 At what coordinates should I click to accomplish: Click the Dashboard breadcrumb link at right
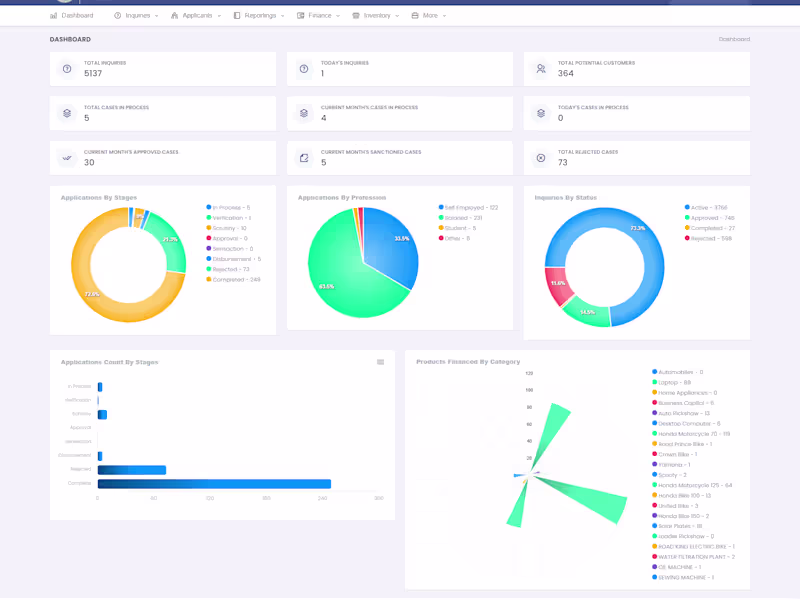734,39
